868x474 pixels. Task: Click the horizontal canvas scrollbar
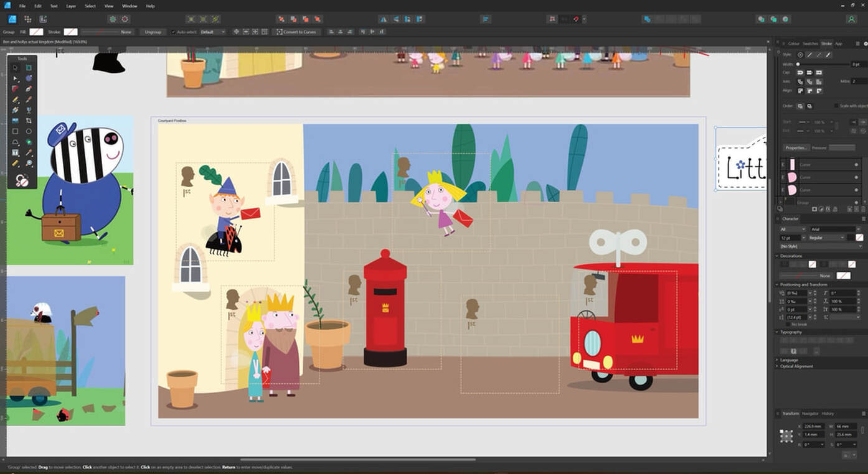click(x=358, y=460)
